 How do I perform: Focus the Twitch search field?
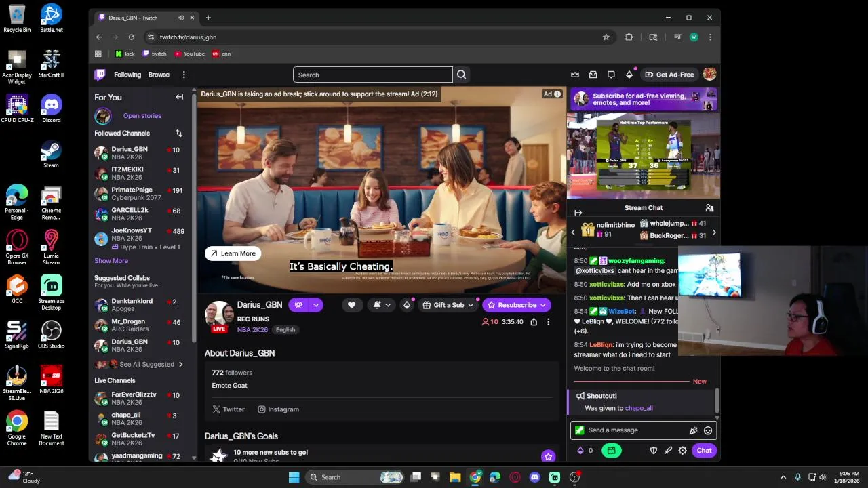pyautogui.click(x=372, y=75)
